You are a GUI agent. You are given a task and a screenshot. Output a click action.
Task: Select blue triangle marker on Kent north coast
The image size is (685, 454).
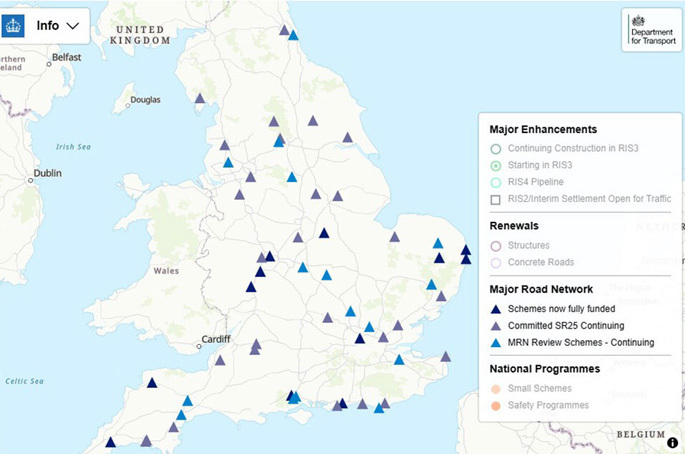coord(399,360)
